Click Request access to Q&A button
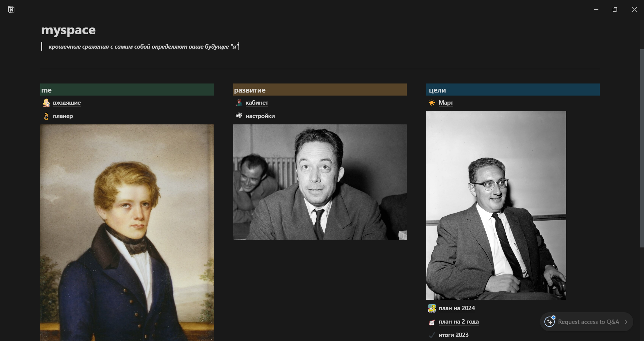The height and width of the screenshot is (341, 644). pos(586,322)
